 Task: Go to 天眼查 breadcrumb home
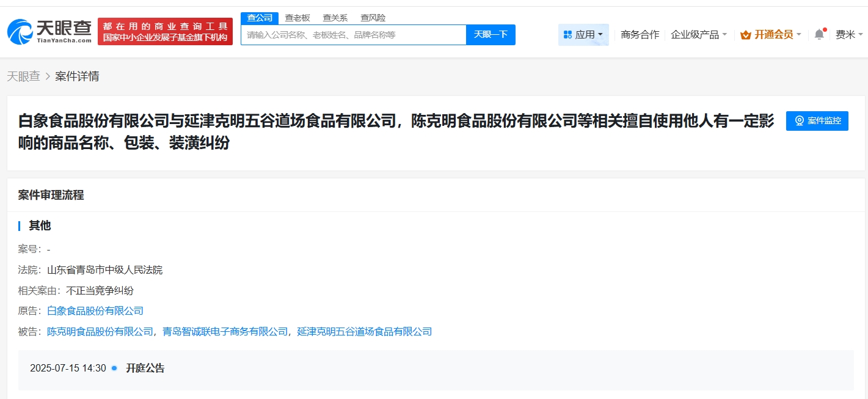23,76
